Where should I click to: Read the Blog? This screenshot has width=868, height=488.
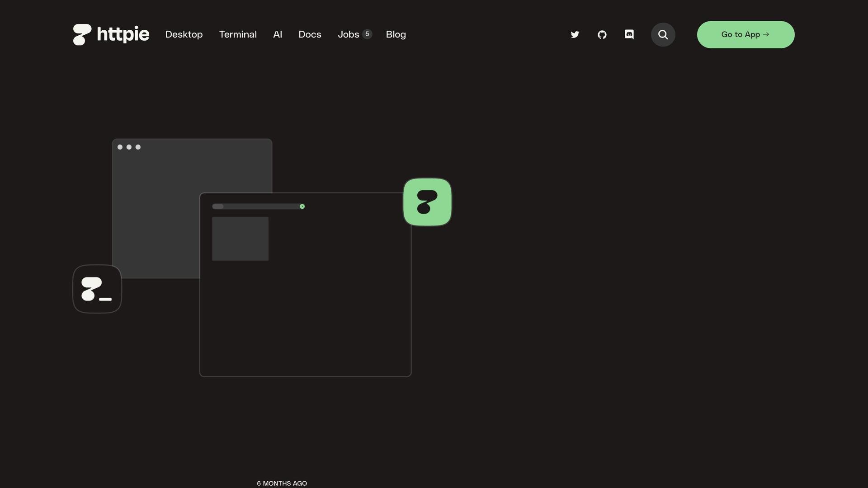tap(396, 34)
